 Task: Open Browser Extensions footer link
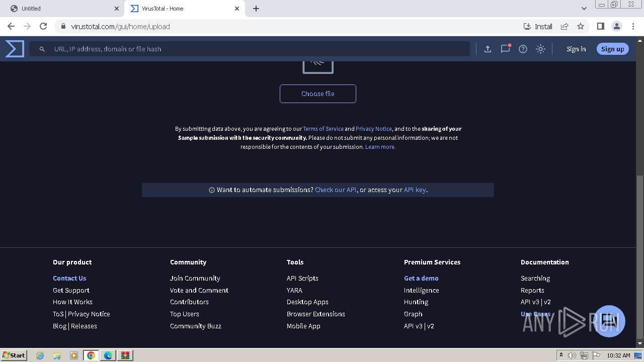coord(316,314)
